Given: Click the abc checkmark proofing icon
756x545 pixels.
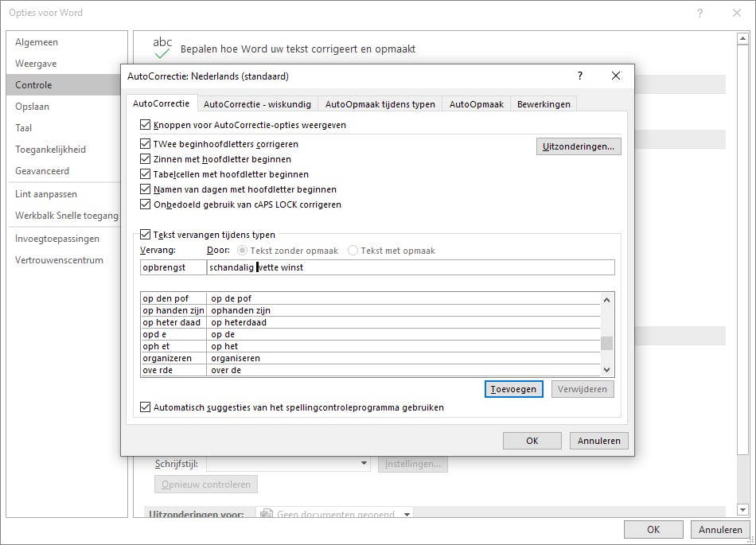Looking at the screenshot, I should click(x=162, y=48).
